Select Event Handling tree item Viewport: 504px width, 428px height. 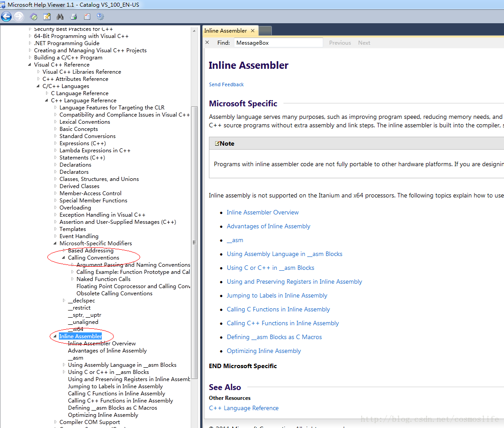[79, 236]
